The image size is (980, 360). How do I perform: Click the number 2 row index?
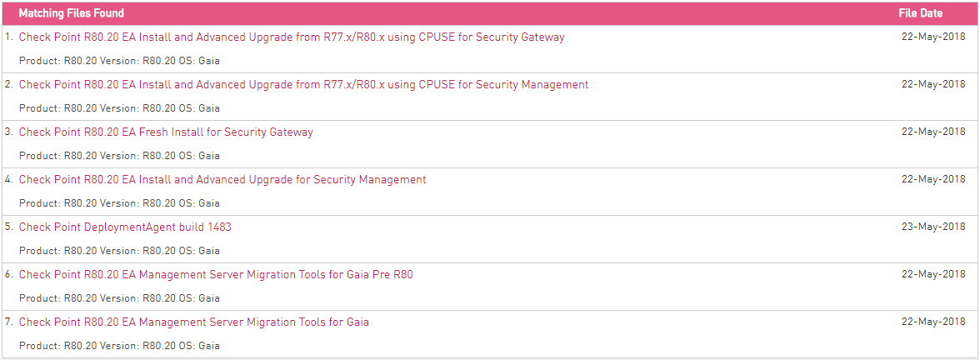(x=8, y=84)
